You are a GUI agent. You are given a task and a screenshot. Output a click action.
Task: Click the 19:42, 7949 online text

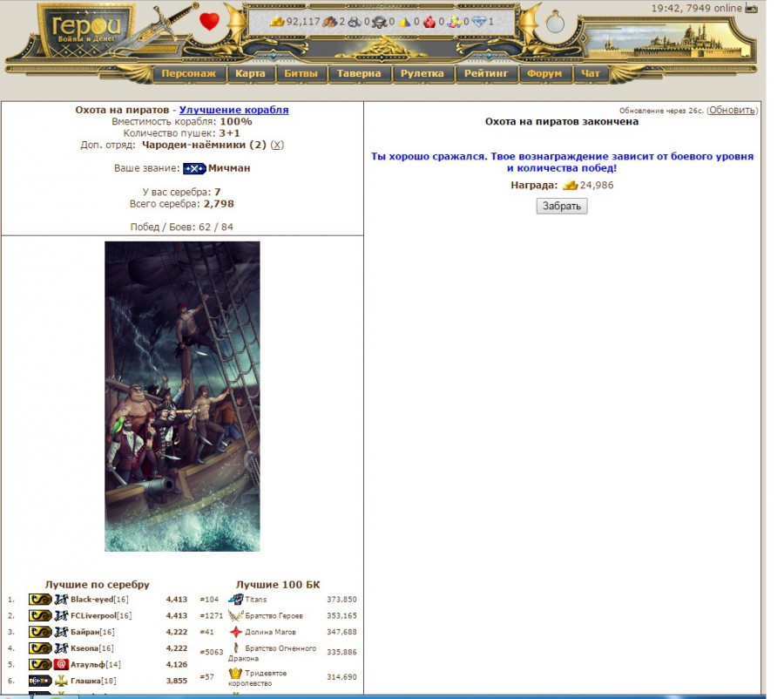click(697, 8)
